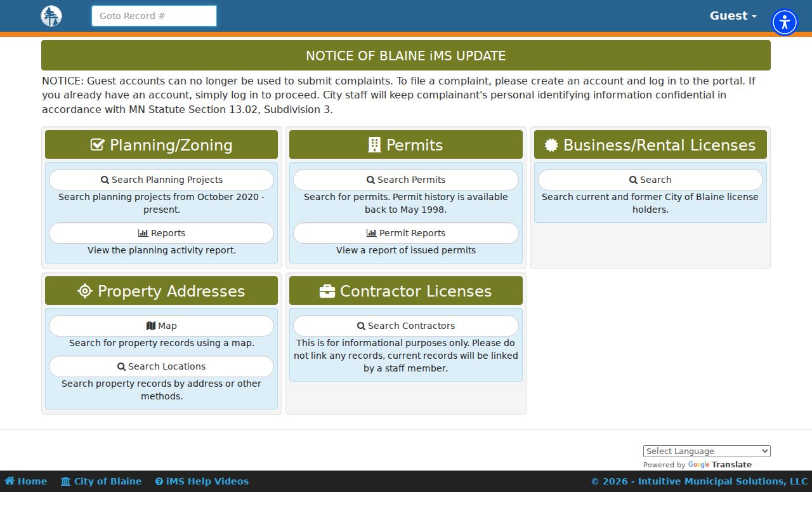This screenshot has width=812, height=508.
Task: Click the Business/Rental Licenses badge icon
Action: click(551, 145)
